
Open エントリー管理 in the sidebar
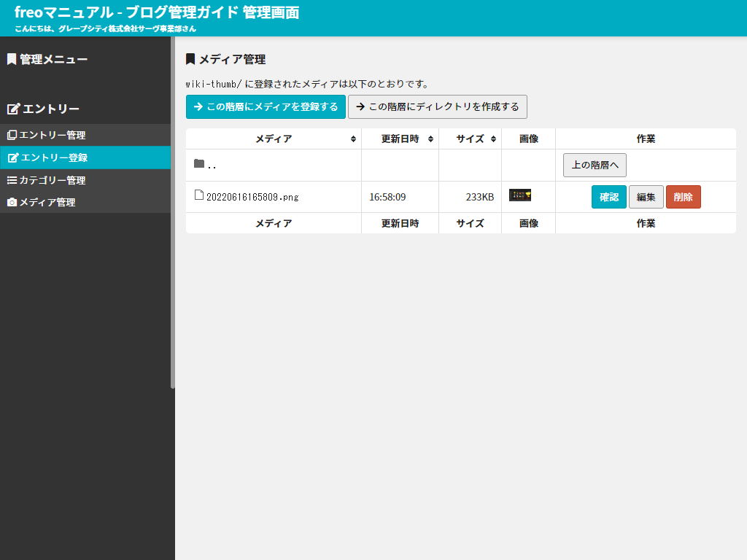[x=85, y=135]
